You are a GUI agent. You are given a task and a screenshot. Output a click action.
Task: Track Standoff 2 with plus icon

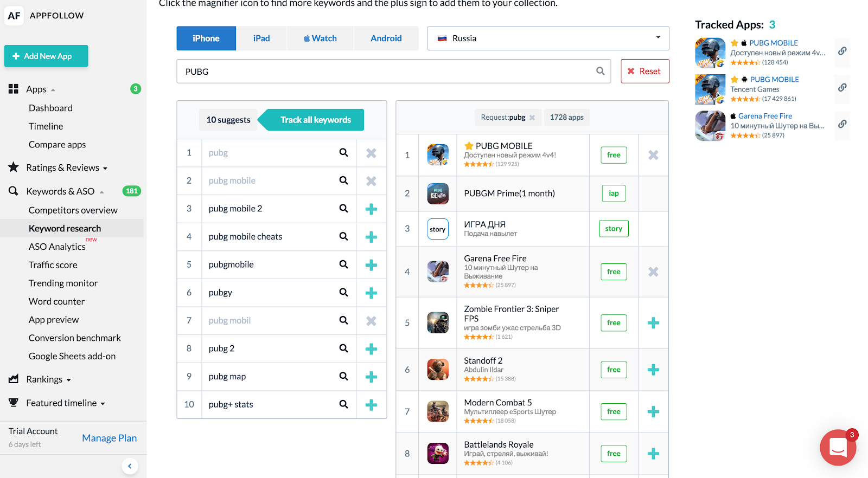pos(653,370)
